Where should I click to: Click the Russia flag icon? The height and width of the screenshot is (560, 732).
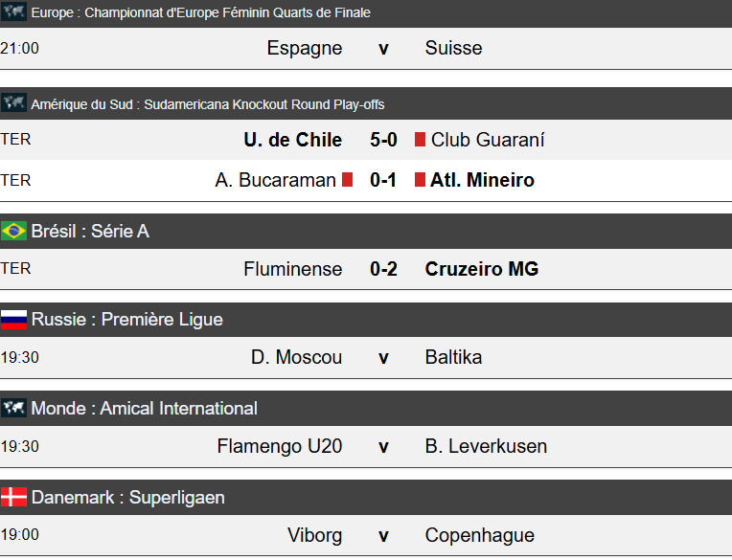pyautogui.click(x=13, y=320)
